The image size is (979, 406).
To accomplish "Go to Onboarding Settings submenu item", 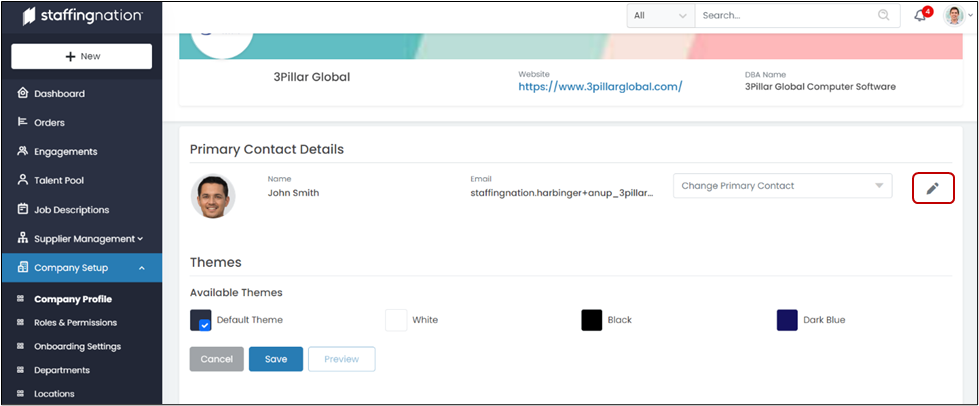I will [x=77, y=346].
